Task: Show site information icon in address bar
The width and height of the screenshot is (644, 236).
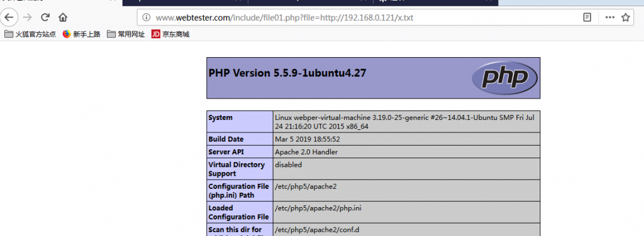Action: coord(146,18)
